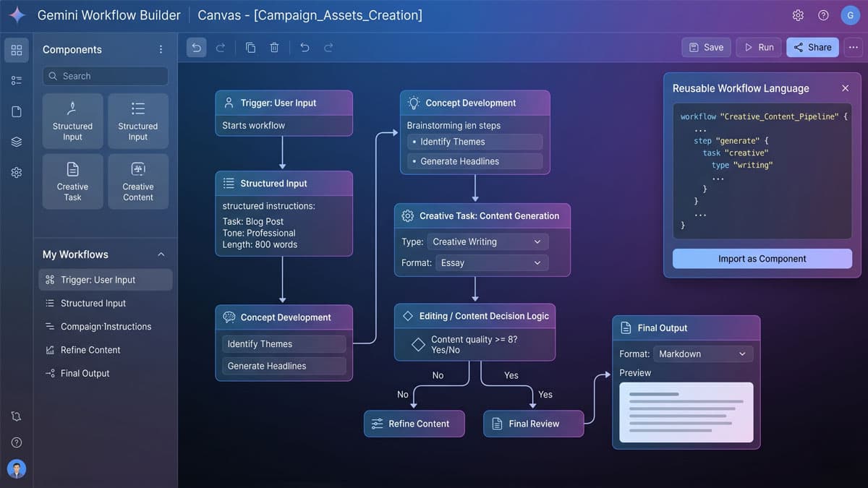Click the Gemini sparkle logo

tap(17, 15)
